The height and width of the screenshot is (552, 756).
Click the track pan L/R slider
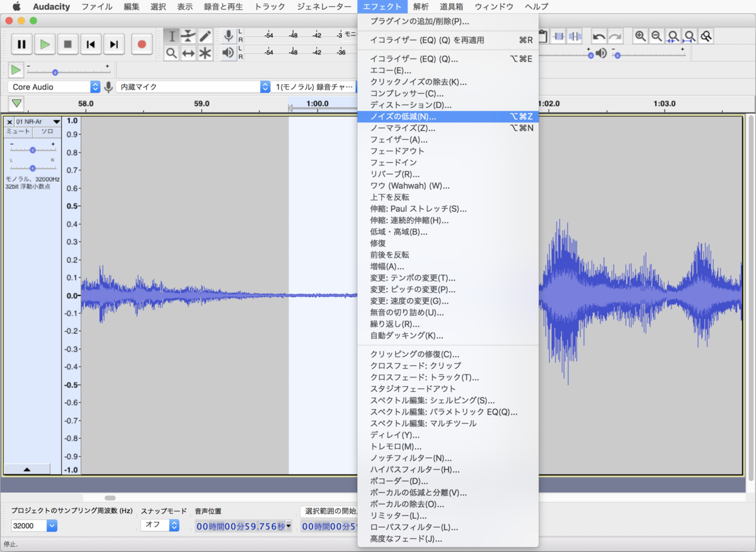(33, 168)
